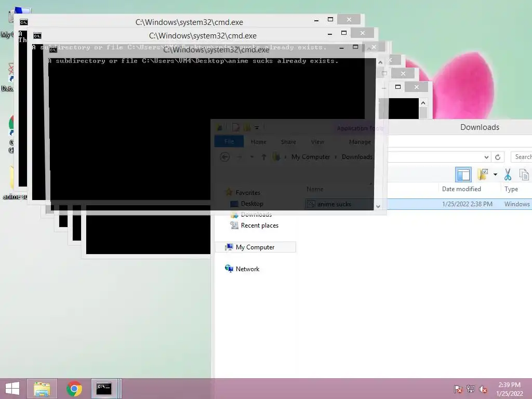
Task: Open system menu icon of rearmost cmd window
Action: [23, 22]
